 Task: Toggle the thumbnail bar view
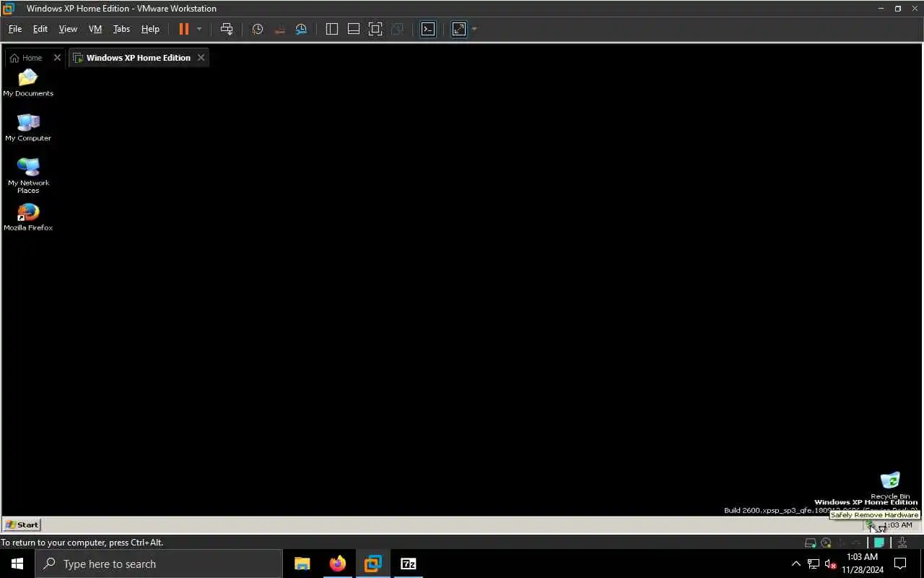[354, 29]
